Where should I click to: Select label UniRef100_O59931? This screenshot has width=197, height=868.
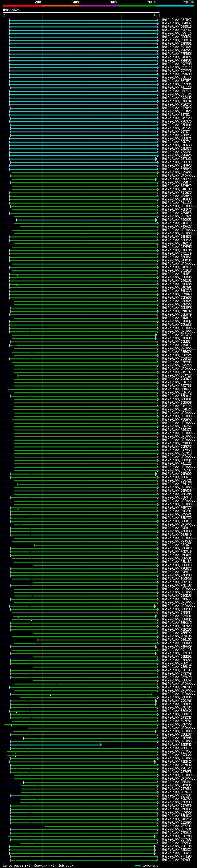click(177, 843)
